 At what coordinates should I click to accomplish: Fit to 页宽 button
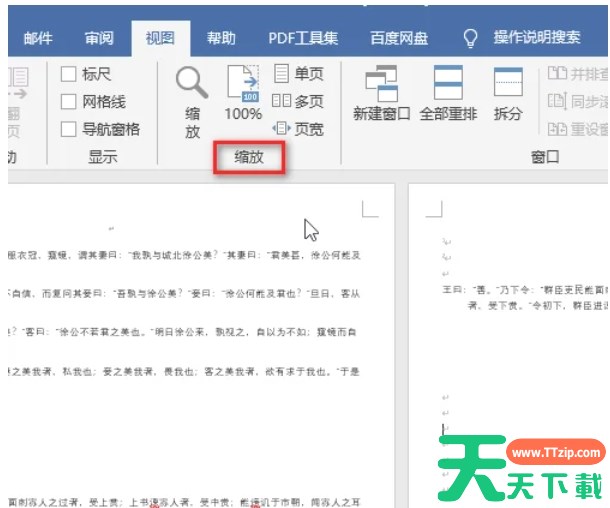click(298, 129)
